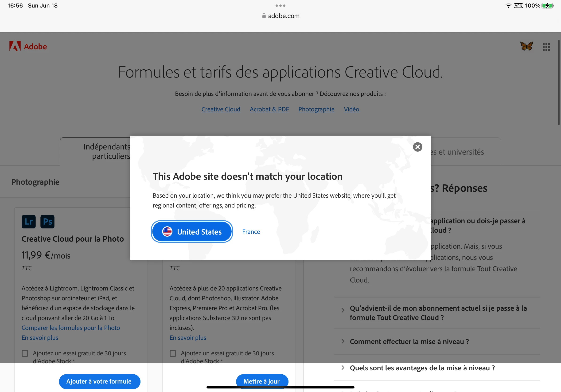The width and height of the screenshot is (561, 392).
Task: Click the Adobe logo icon
Action: pos(15,46)
